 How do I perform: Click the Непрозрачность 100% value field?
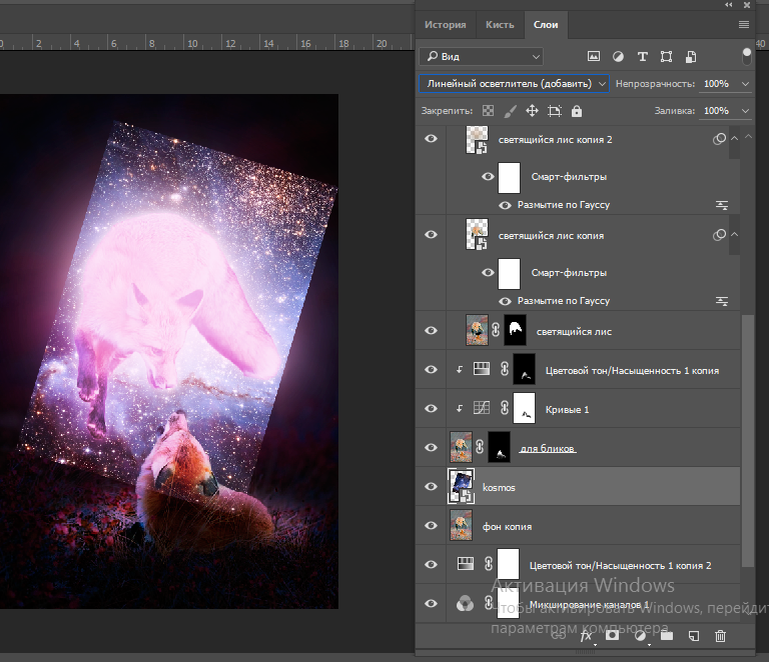717,84
